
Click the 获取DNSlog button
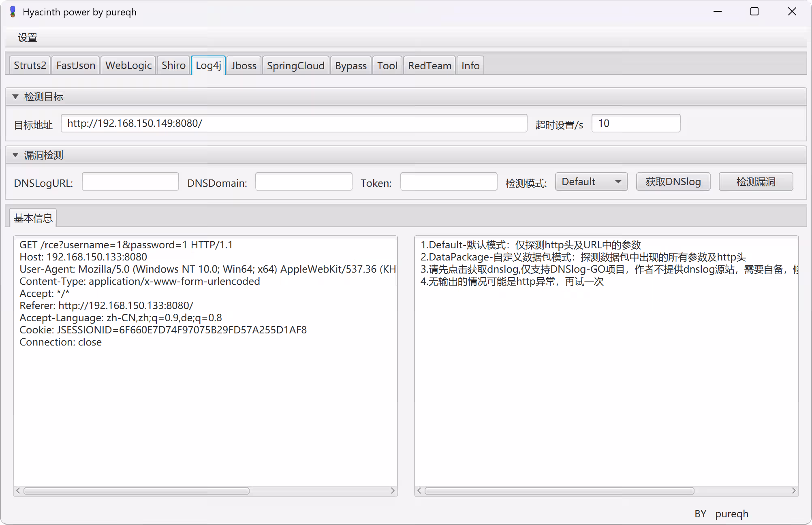(x=673, y=181)
